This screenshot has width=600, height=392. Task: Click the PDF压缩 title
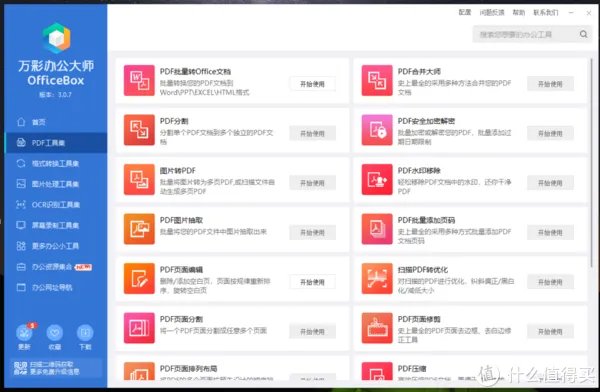(412, 369)
